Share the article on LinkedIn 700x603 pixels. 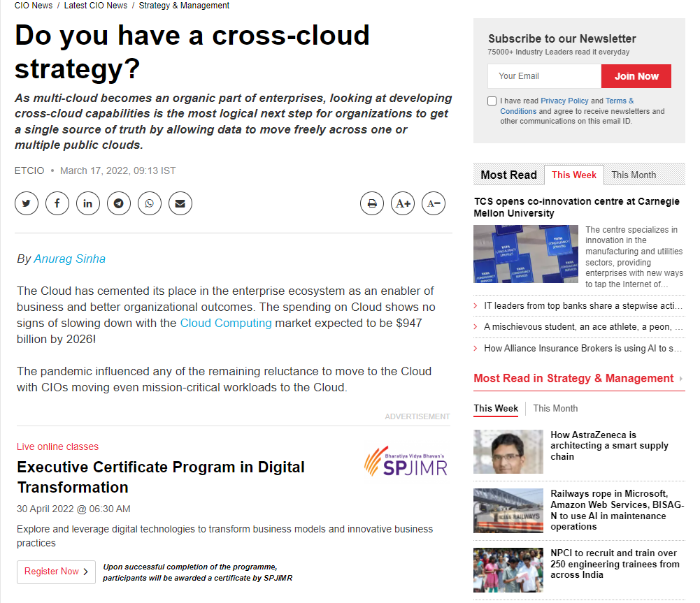coord(87,203)
